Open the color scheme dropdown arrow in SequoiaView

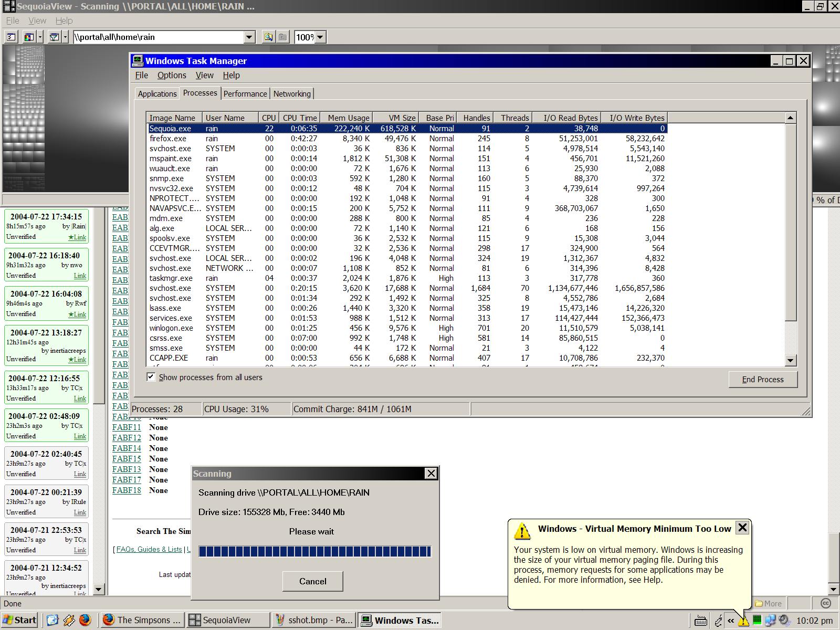[40, 37]
